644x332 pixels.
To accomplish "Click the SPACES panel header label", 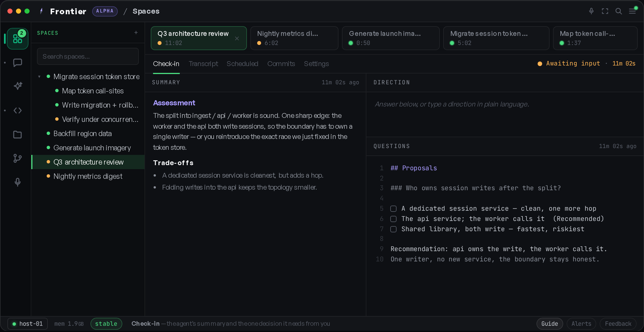I will tap(48, 33).
